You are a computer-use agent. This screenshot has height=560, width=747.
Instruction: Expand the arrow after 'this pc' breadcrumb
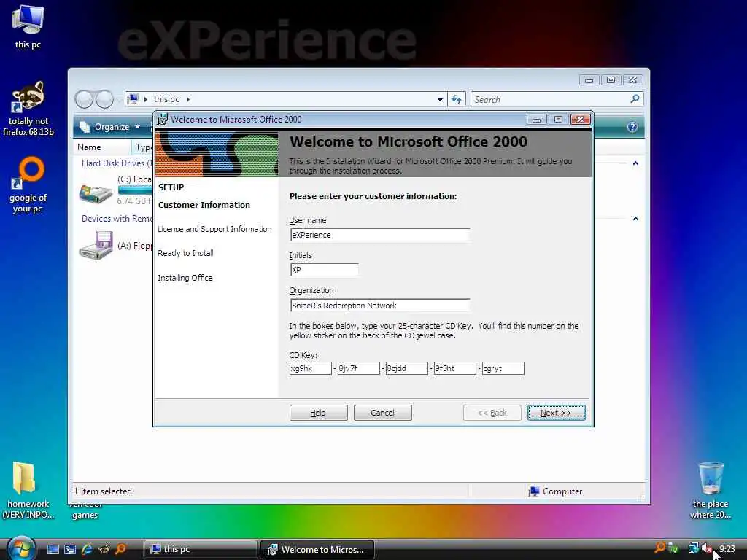tap(188, 99)
